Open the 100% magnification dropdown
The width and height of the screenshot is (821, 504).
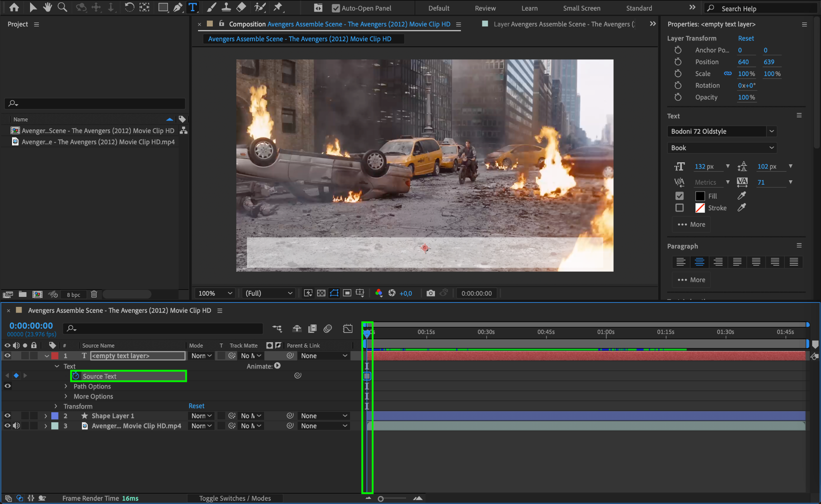click(x=215, y=293)
